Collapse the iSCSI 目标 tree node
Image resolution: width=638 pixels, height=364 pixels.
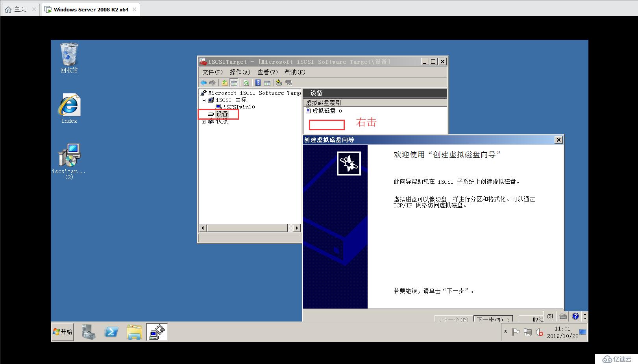(x=204, y=100)
